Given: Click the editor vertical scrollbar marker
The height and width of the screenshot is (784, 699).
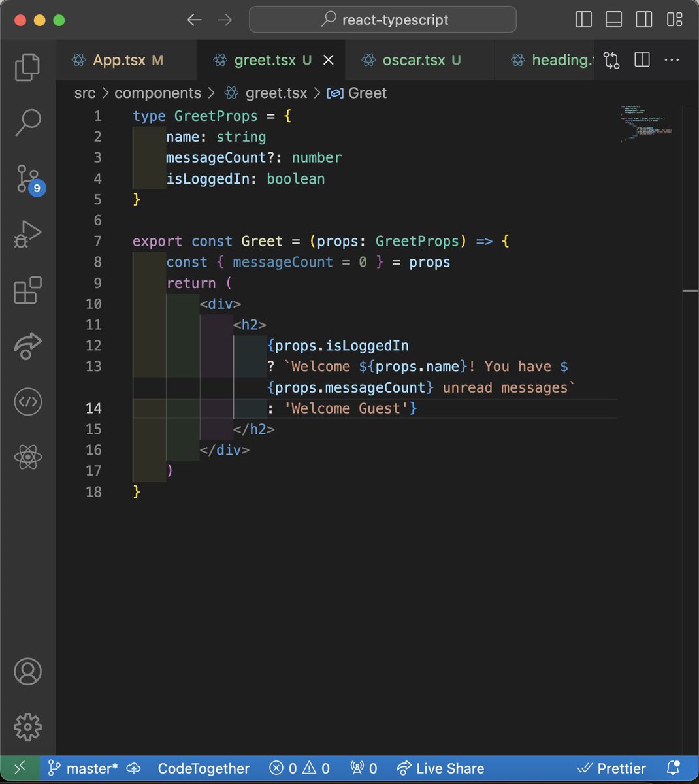Looking at the screenshot, I should click(691, 291).
